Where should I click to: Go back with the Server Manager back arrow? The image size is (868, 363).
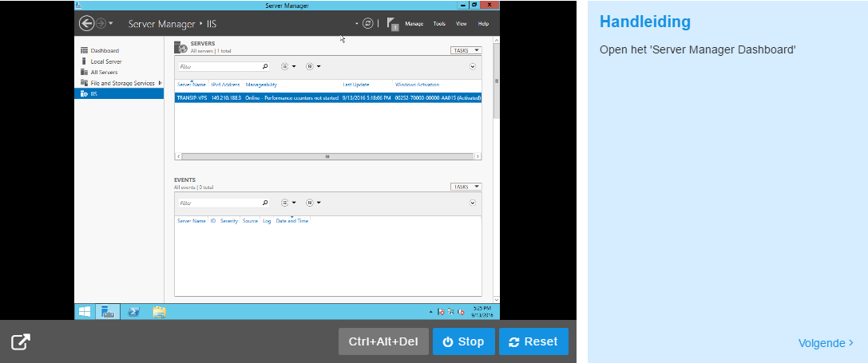pos(86,23)
